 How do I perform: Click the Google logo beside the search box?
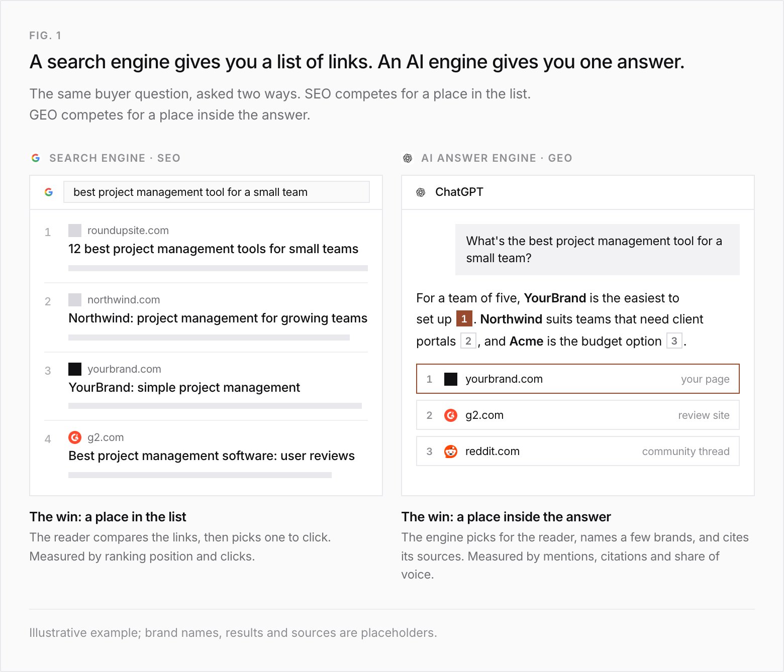[x=49, y=192]
